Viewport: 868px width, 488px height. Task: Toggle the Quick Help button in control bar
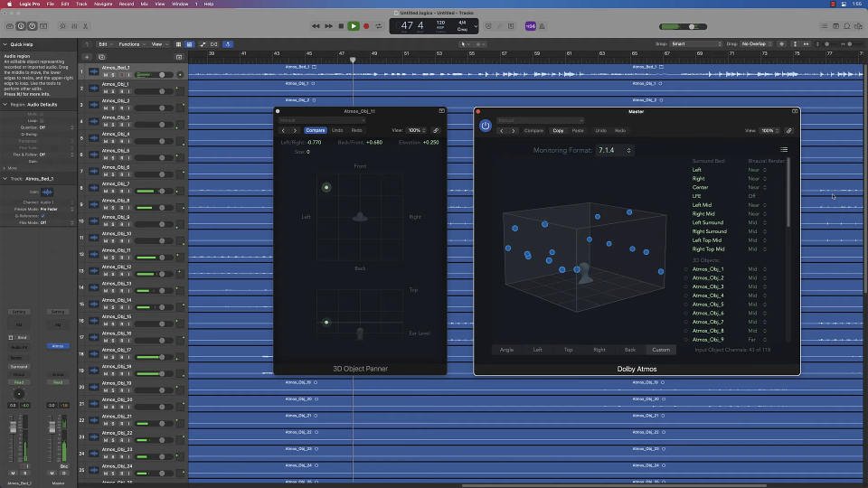point(33,26)
